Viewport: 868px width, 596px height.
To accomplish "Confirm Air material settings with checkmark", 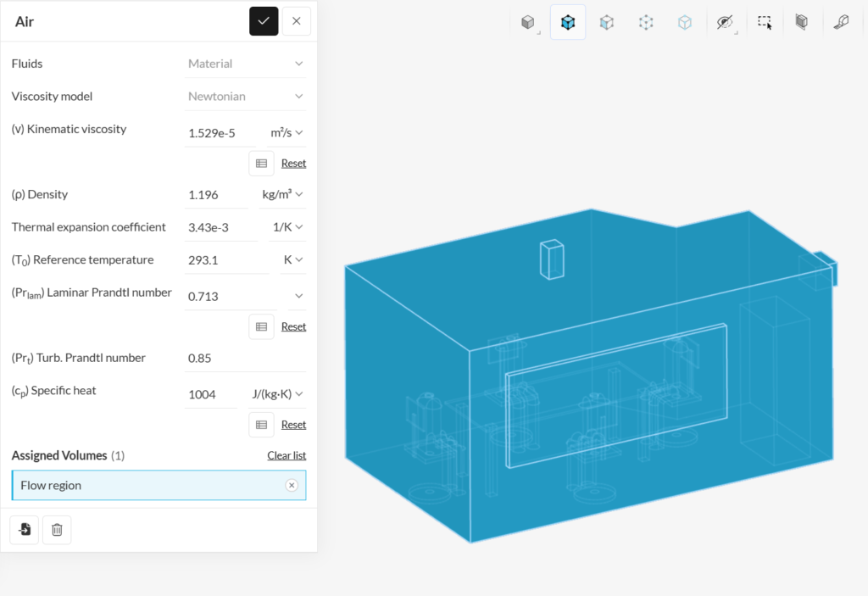I will point(264,21).
